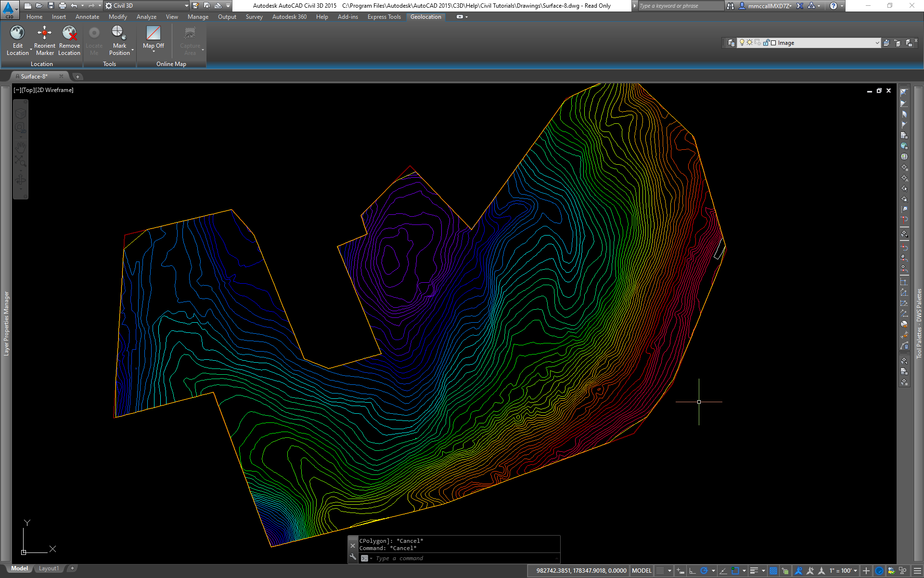The height and width of the screenshot is (578, 924).
Task: Click the MODEL button in status bar
Action: click(x=641, y=571)
